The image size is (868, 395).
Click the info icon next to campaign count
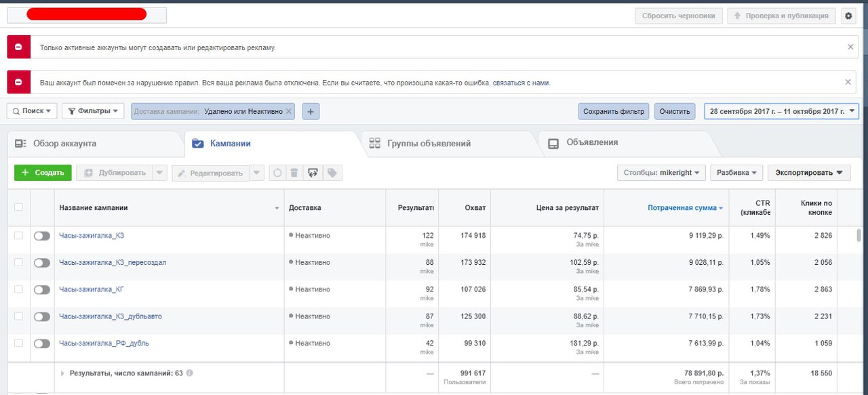click(190, 373)
